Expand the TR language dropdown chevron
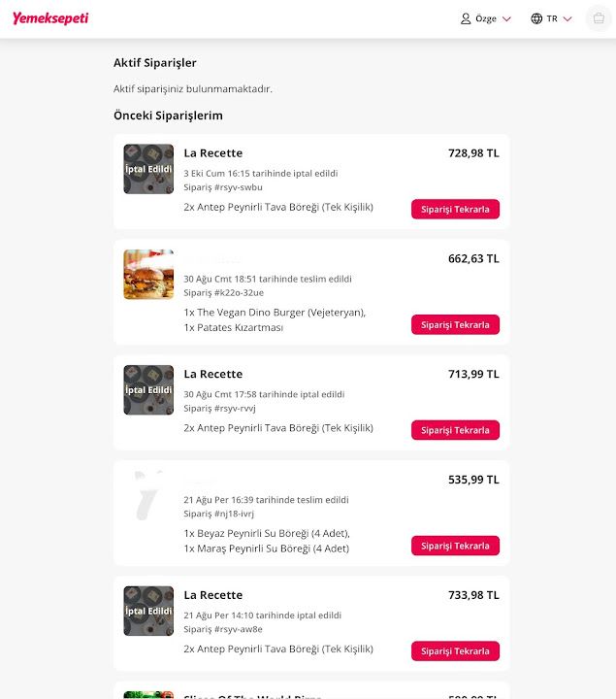 click(567, 19)
